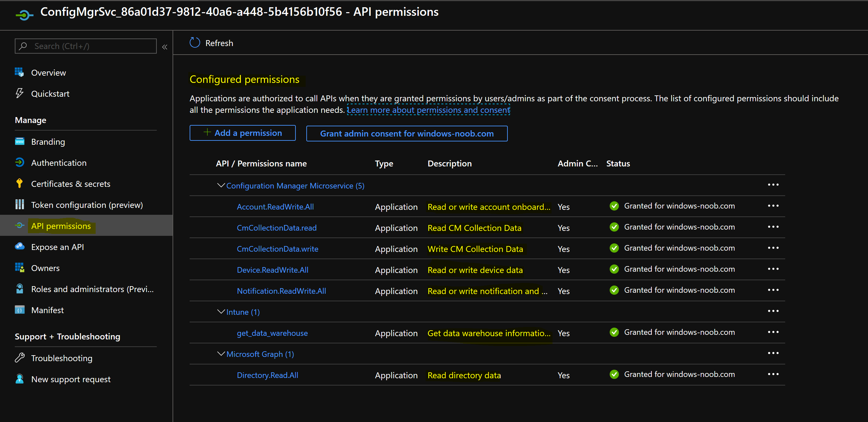This screenshot has height=422, width=868.
Task: Click the green check for Device.ReadWrite.All
Action: (x=614, y=269)
